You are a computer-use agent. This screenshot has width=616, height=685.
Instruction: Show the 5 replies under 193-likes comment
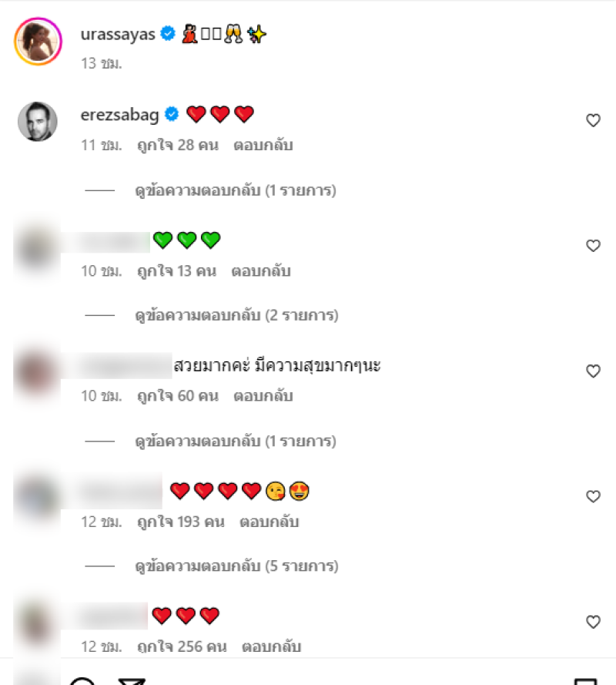[236, 566]
